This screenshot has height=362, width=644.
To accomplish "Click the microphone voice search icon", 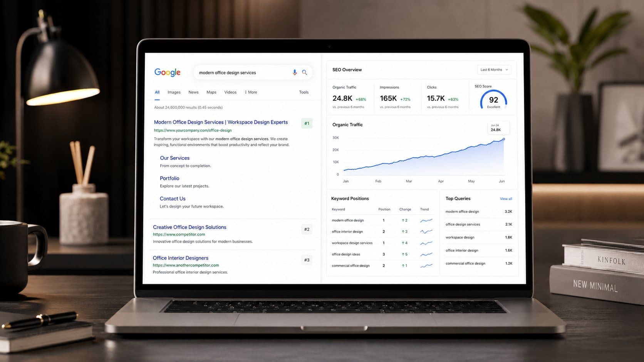I will [295, 72].
